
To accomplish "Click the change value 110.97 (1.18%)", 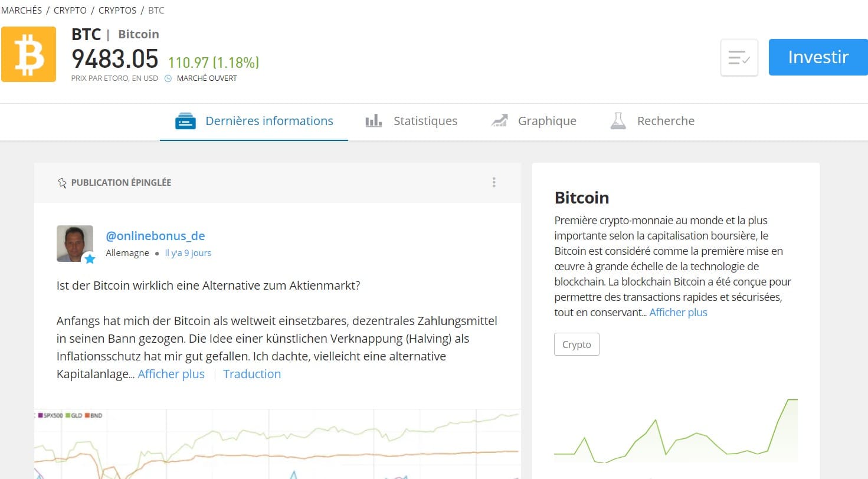I will pos(214,62).
